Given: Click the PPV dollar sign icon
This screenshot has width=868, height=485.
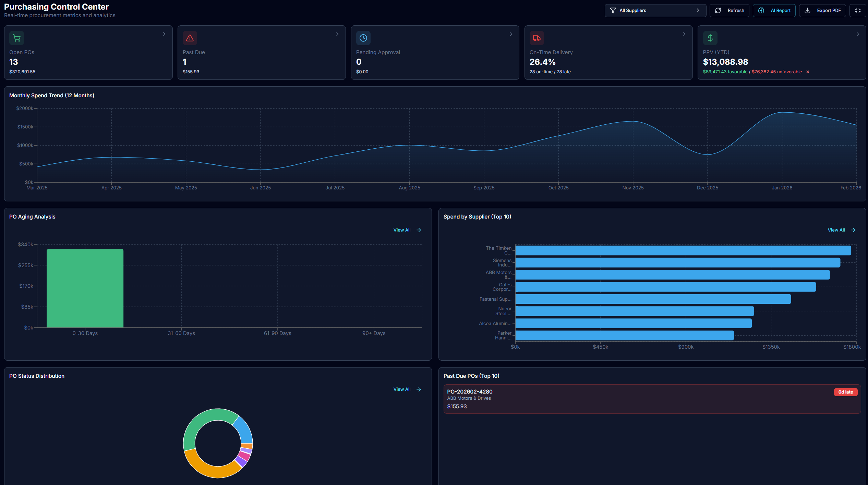Looking at the screenshot, I should point(710,38).
